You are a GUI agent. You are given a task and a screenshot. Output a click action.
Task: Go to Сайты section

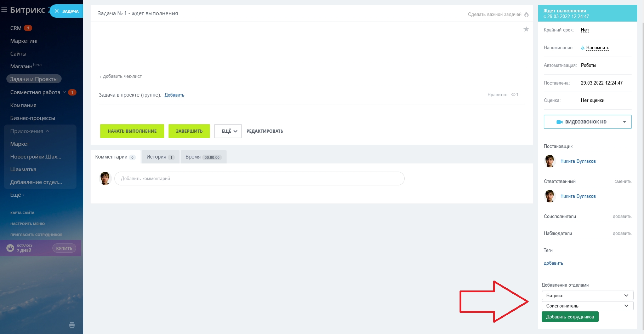point(18,53)
